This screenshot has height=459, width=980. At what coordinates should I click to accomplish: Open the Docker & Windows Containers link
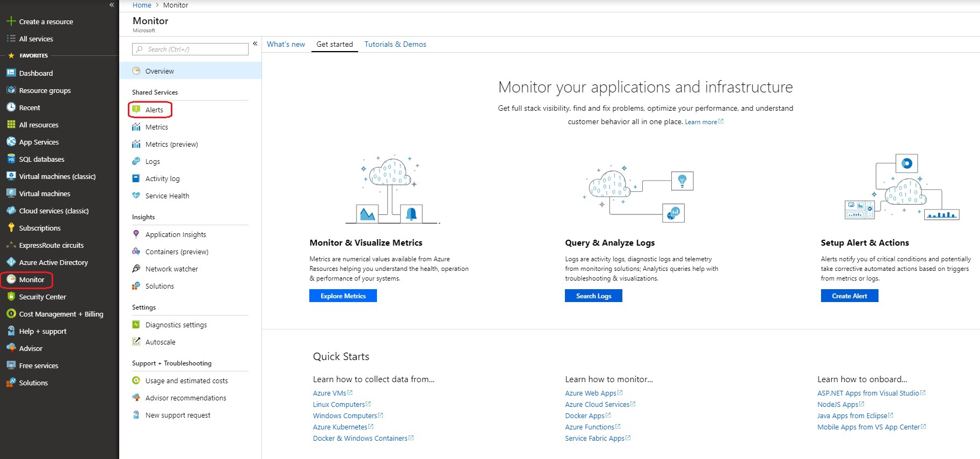pyautogui.click(x=363, y=438)
